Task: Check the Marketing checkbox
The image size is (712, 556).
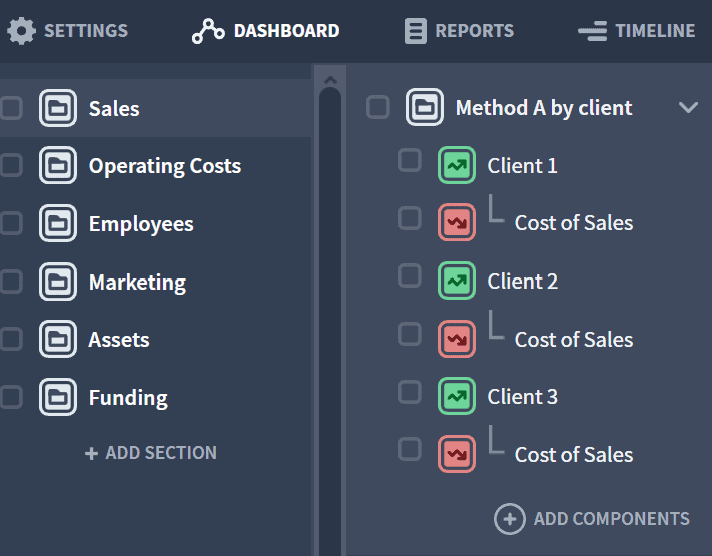Action: point(11,282)
